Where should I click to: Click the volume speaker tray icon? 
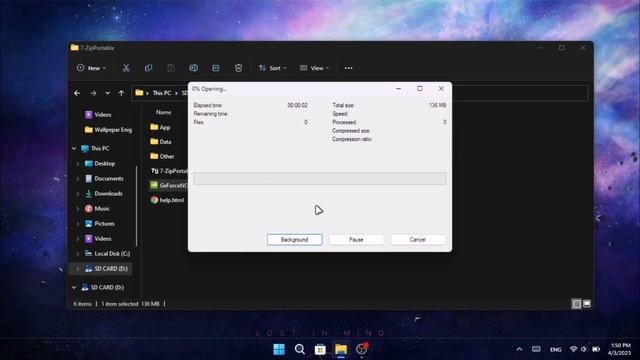584,349
